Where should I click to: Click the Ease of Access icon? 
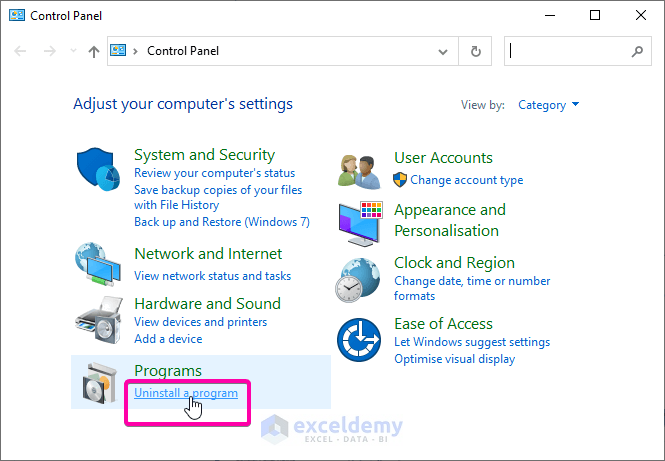coord(360,341)
